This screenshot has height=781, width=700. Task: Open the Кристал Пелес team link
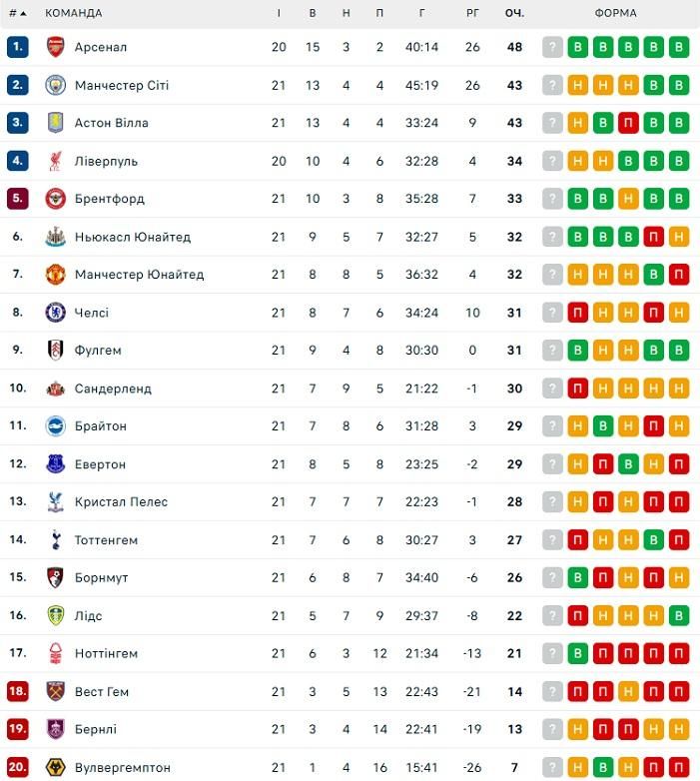(x=121, y=502)
